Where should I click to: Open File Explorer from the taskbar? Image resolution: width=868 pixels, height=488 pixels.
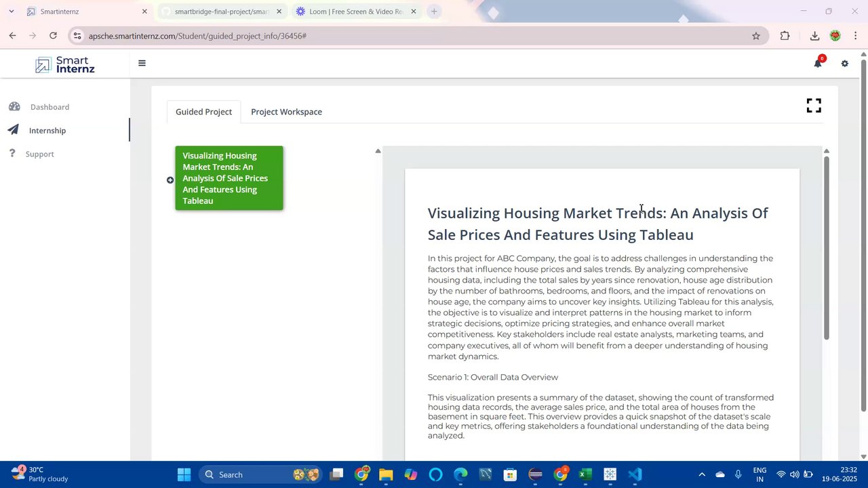(386, 474)
